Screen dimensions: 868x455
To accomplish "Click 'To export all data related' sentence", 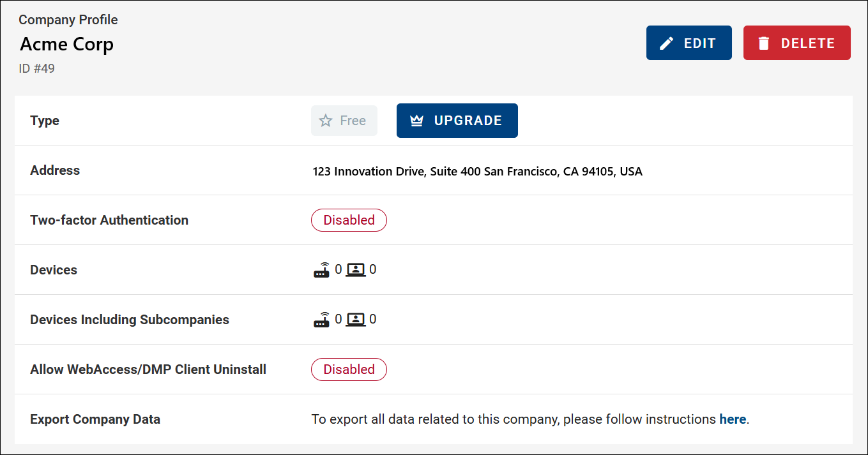I will (x=530, y=419).
